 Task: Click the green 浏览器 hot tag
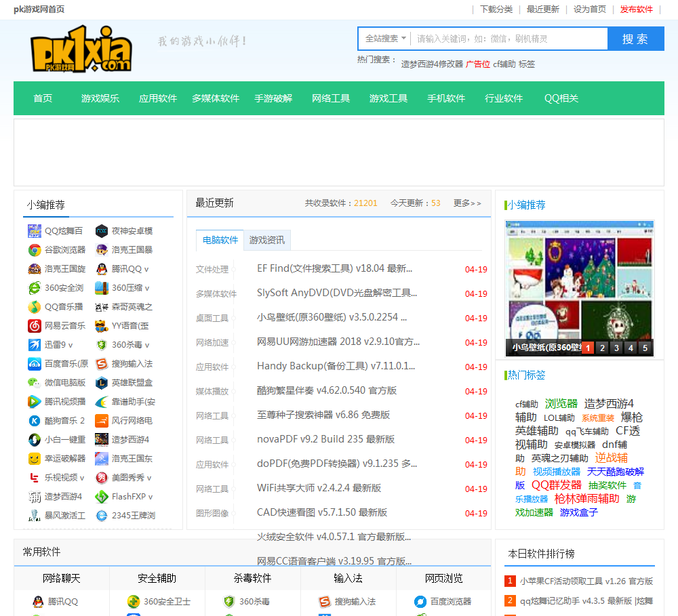pyautogui.click(x=561, y=404)
